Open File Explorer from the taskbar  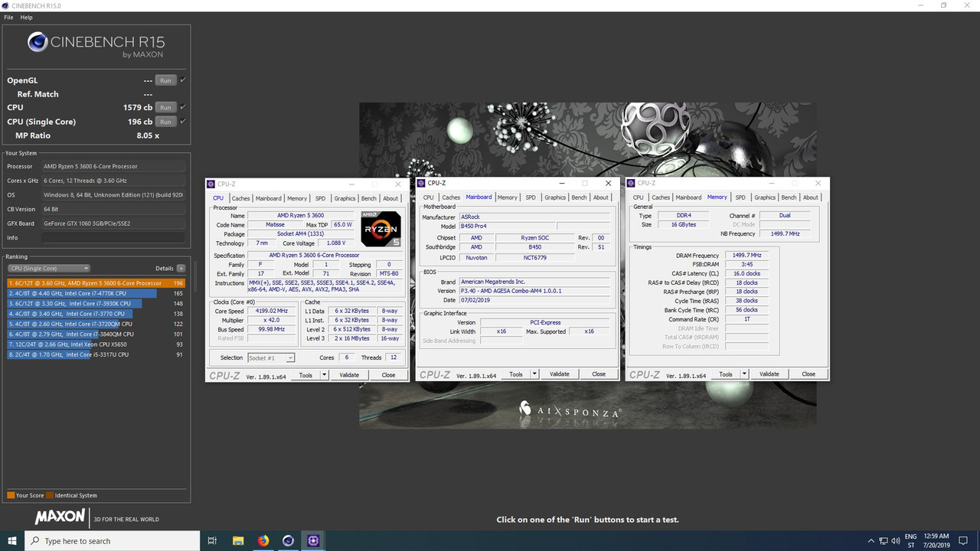(237, 540)
